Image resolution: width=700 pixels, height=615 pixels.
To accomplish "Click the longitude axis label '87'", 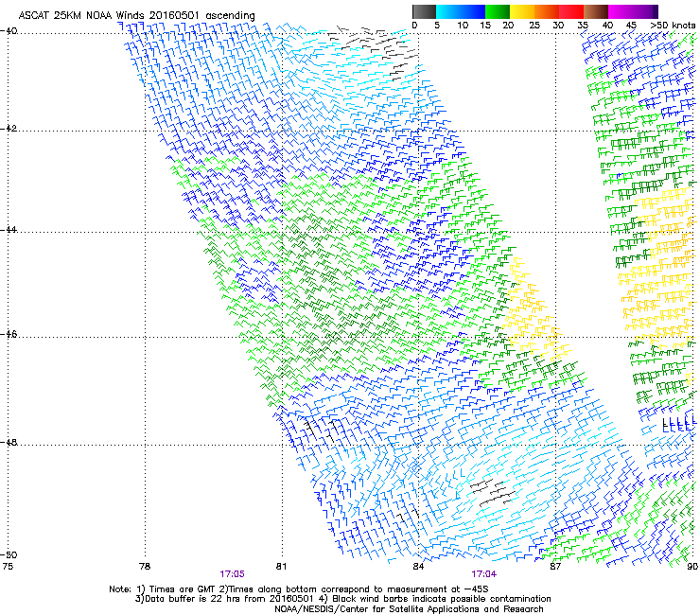I will point(555,567).
